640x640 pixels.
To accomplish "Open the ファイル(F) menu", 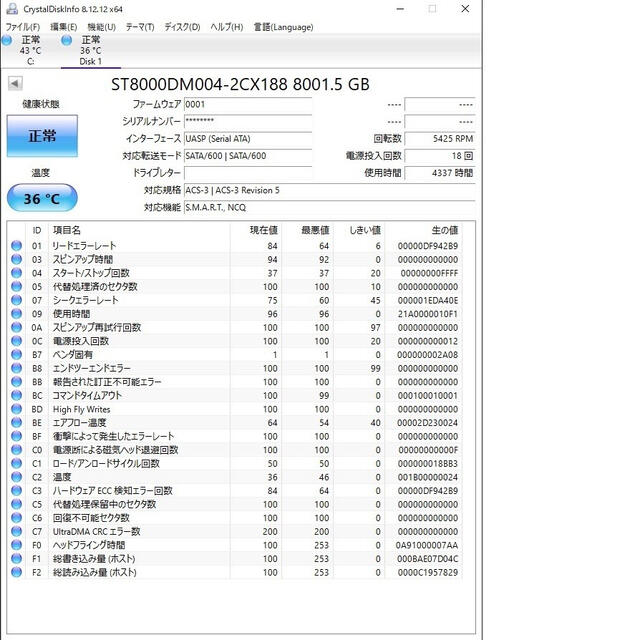I will pyautogui.click(x=22, y=27).
